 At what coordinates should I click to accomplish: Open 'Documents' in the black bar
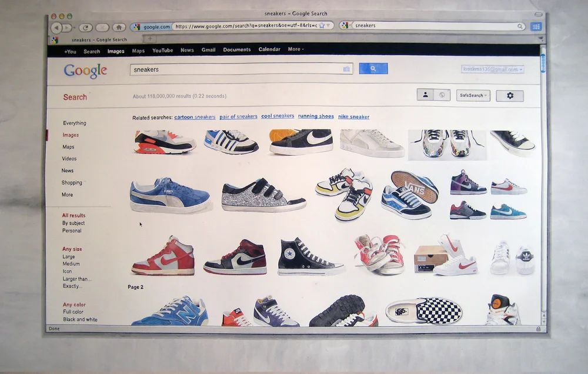coord(236,49)
